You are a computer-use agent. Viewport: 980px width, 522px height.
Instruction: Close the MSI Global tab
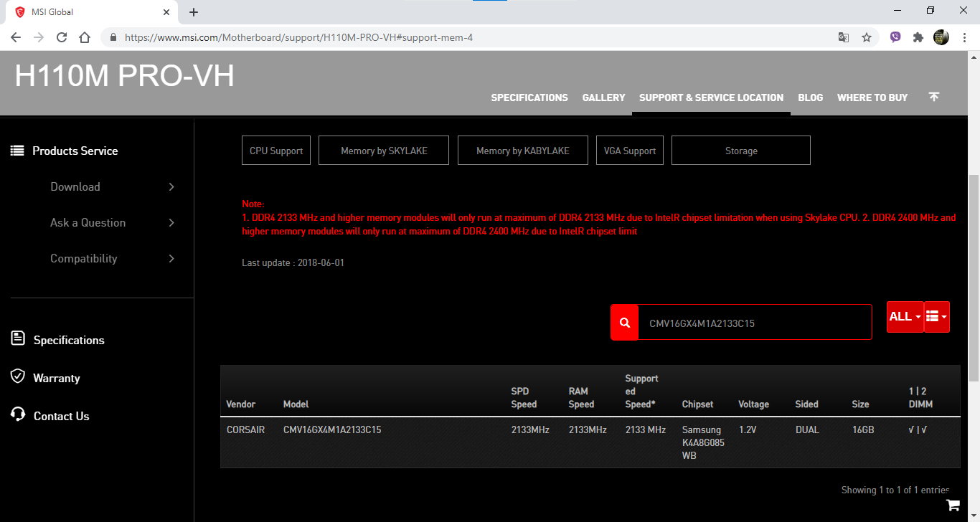(166, 12)
